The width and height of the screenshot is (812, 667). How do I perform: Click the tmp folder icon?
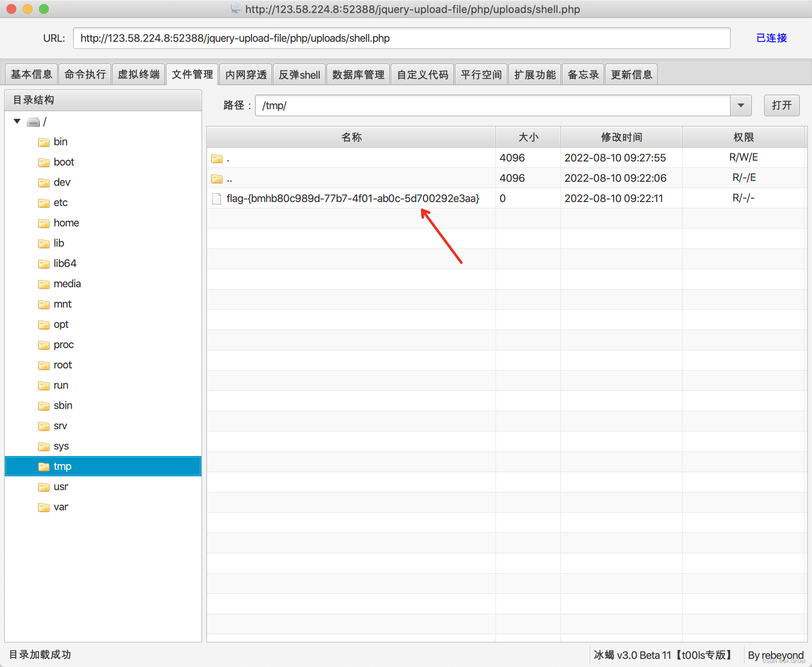click(x=43, y=467)
